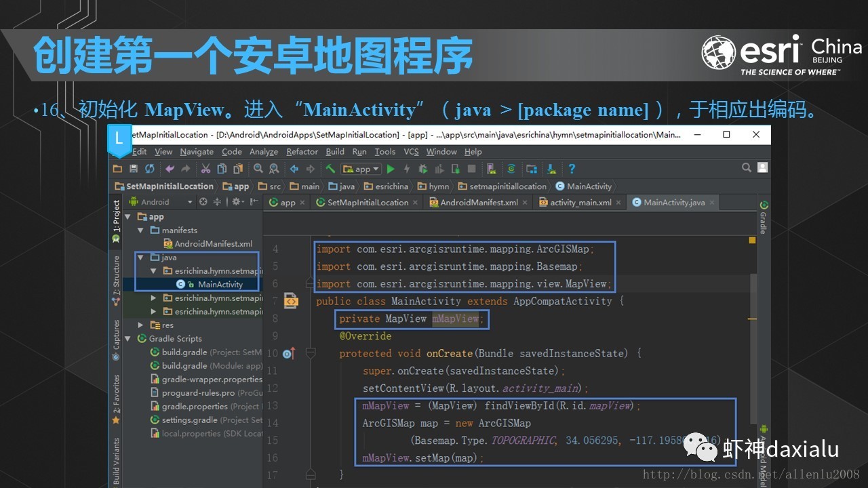Image resolution: width=868 pixels, height=488 pixels.
Task: Click the Make Project hammer icon
Action: tap(330, 169)
